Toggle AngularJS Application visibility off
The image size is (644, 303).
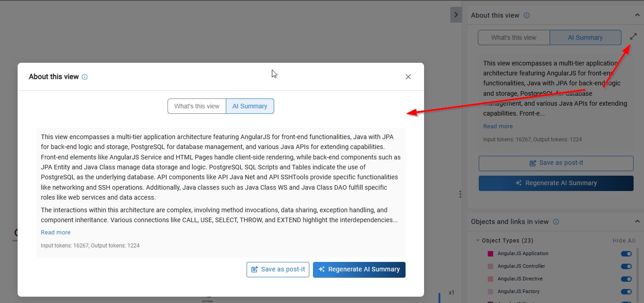pyautogui.click(x=626, y=254)
